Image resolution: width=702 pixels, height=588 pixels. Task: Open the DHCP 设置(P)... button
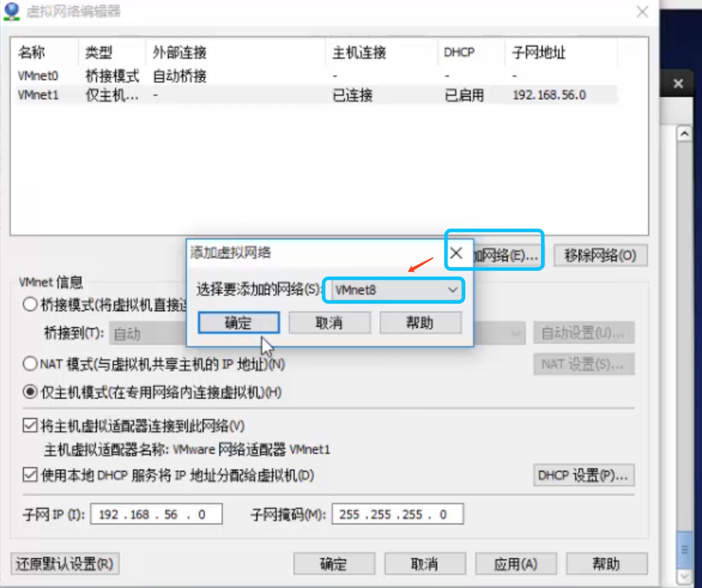[x=584, y=475]
